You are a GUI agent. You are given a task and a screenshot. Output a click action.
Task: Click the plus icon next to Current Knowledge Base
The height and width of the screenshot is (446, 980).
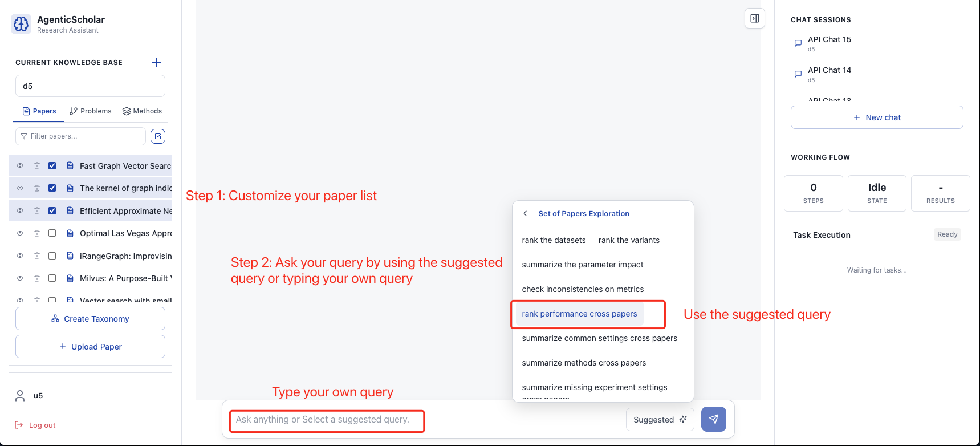click(x=156, y=62)
